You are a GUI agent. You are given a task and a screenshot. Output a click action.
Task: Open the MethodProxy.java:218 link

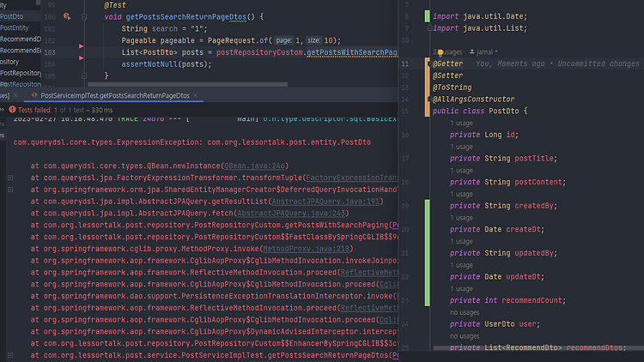pyautogui.click(x=307, y=249)
